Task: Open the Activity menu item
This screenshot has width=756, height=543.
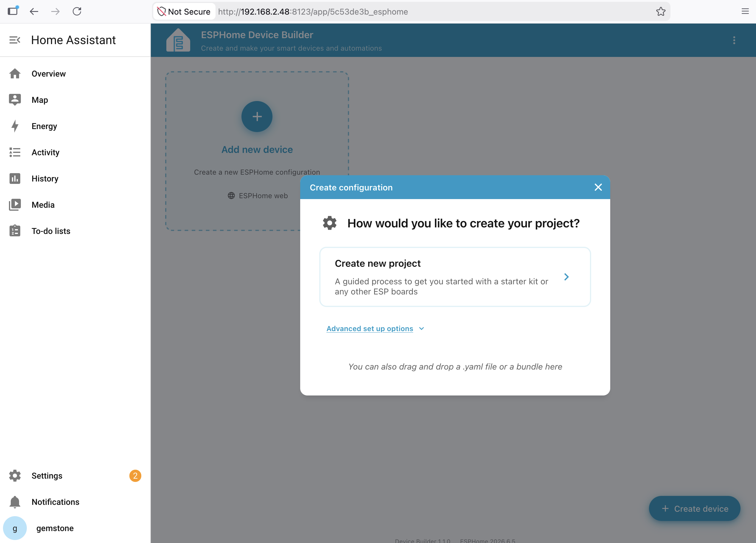Action: (x=75, y=152)
